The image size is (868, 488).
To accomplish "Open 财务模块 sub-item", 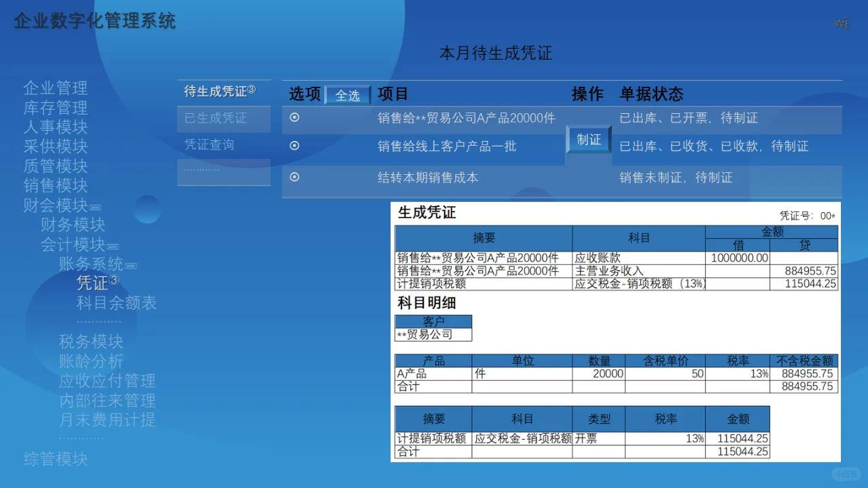I will (x=73, y=224).
